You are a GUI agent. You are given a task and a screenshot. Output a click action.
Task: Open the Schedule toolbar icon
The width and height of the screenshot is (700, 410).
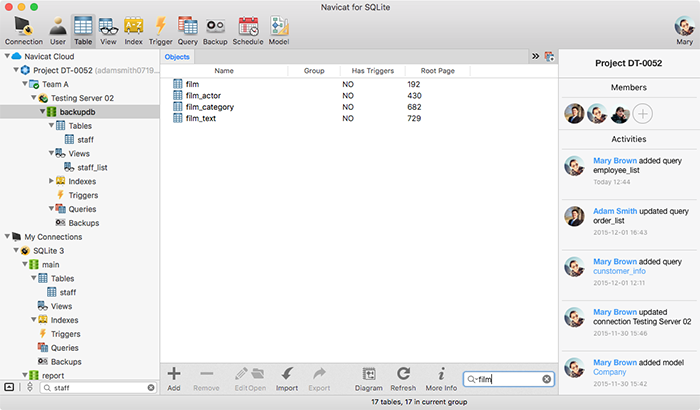pyautogui.click(x=248, y=30)
